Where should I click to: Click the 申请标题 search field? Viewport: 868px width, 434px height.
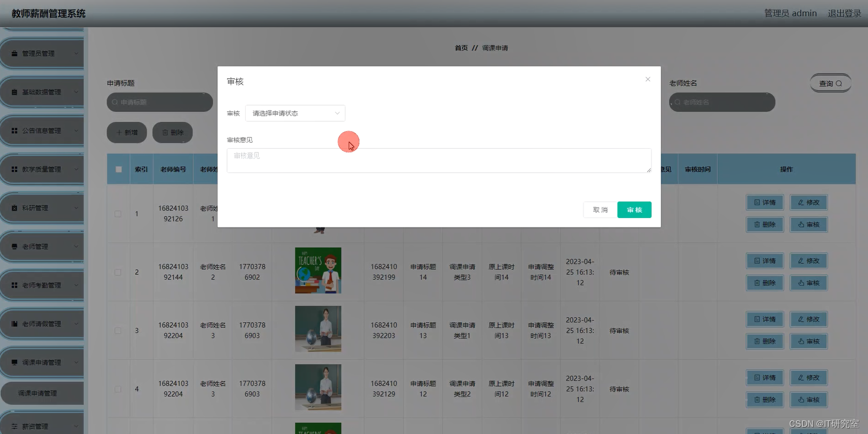pyautogui.click(x=160, y=102)
